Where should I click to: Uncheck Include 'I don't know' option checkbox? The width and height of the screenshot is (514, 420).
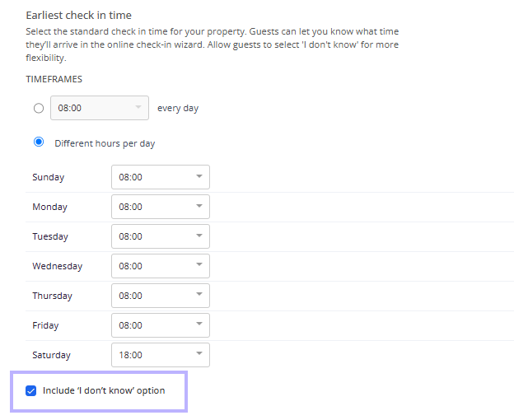[30, 390]
